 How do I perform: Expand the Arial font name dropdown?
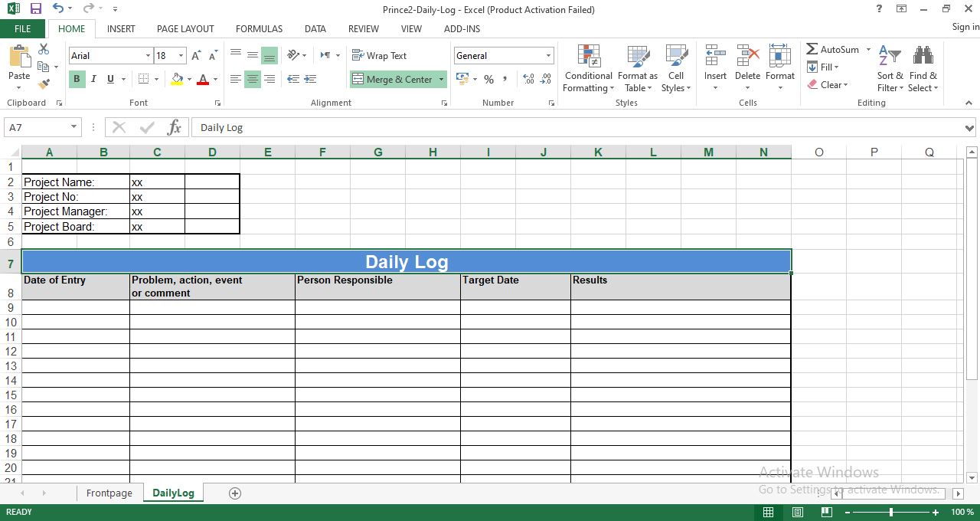[148, 55]
